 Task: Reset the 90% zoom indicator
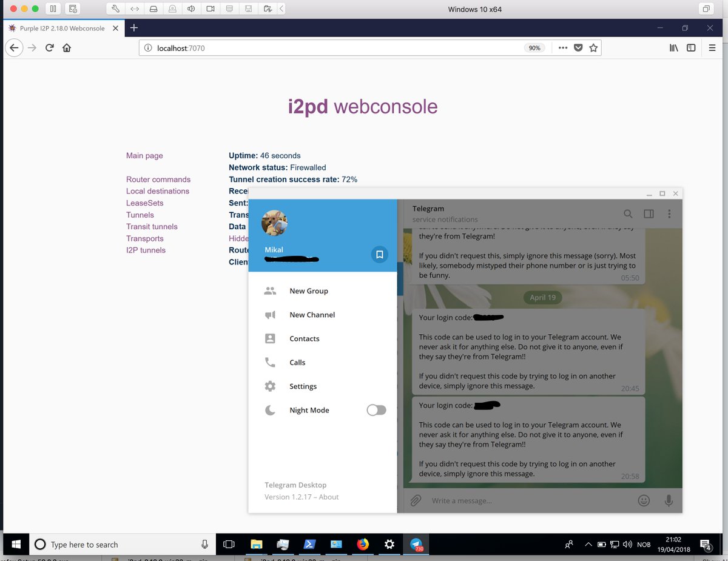[534, 48]
